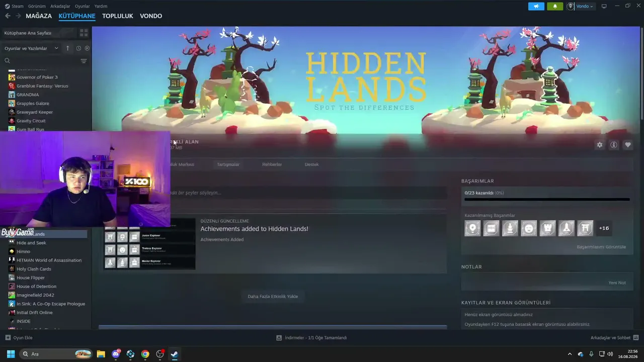Image resolution: width=644 pixels, height=362 pixels.
Task: Open File Explorer from the taskbar
Action: point(101,354)
